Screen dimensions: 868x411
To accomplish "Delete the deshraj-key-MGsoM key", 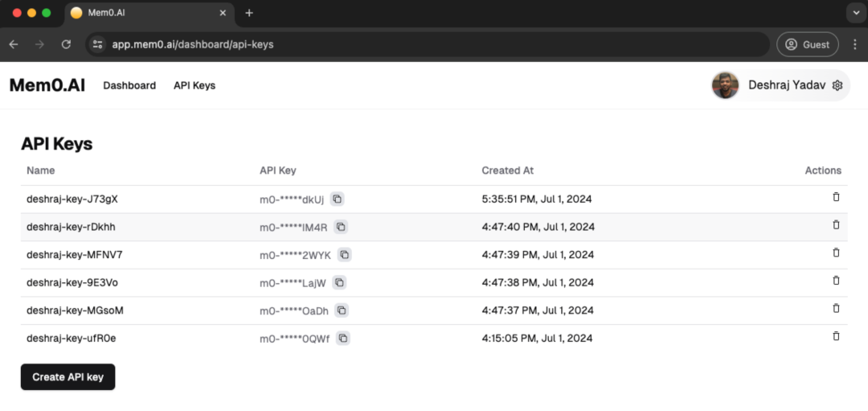I will (836, 308).
